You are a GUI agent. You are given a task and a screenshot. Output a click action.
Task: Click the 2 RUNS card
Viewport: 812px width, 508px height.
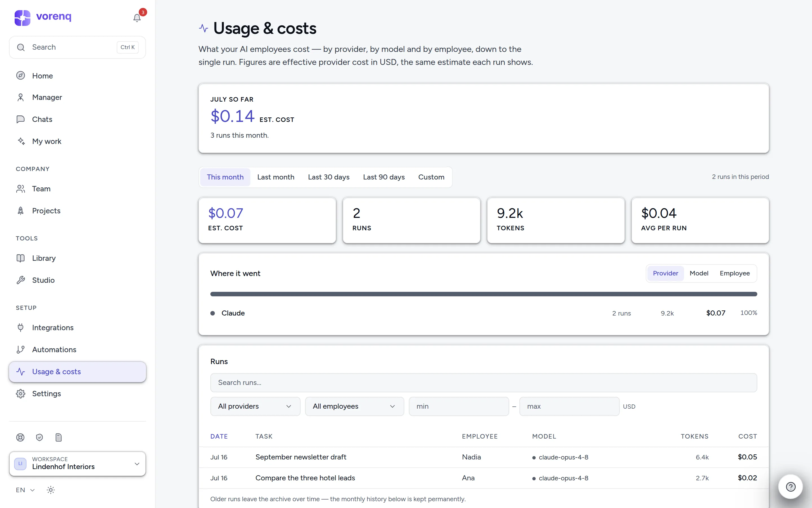(x=411, y=220)
